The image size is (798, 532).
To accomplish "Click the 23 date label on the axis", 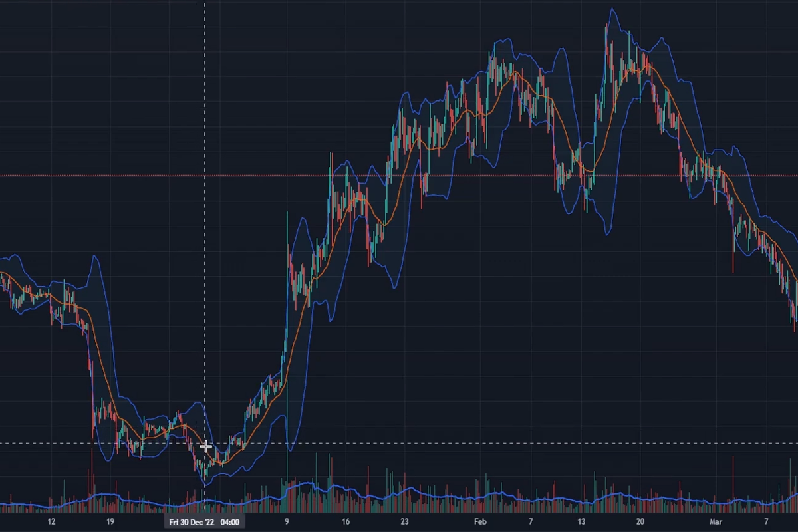I will pos(404,521).
